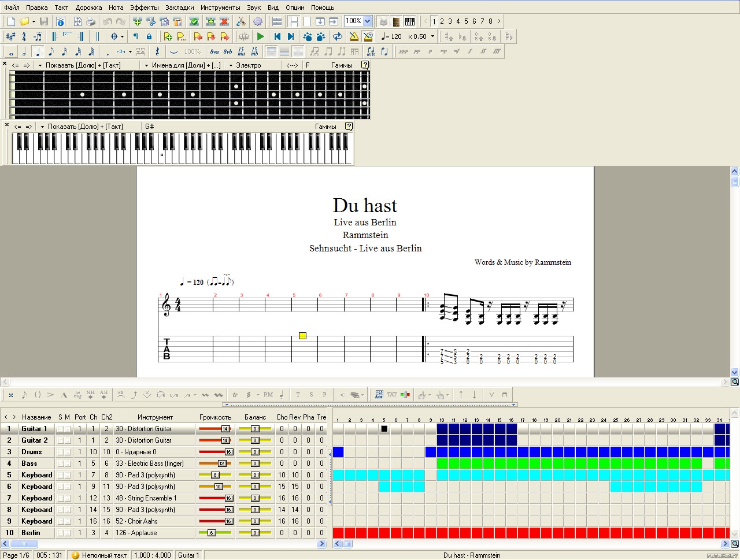This screenshot has height=560, width=740.
Task: Switch to track number 2 button
Action: [x=442, y=21]
